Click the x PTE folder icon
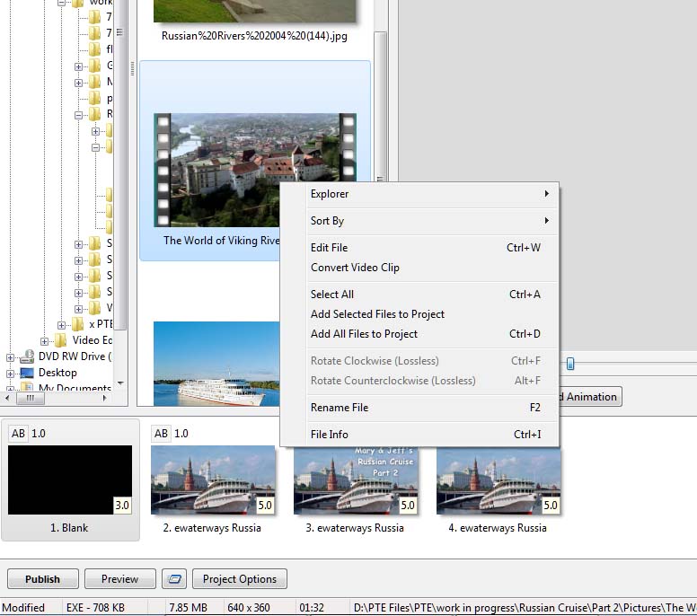This screenshot has height=616, width=697. [x=77, y=324]
